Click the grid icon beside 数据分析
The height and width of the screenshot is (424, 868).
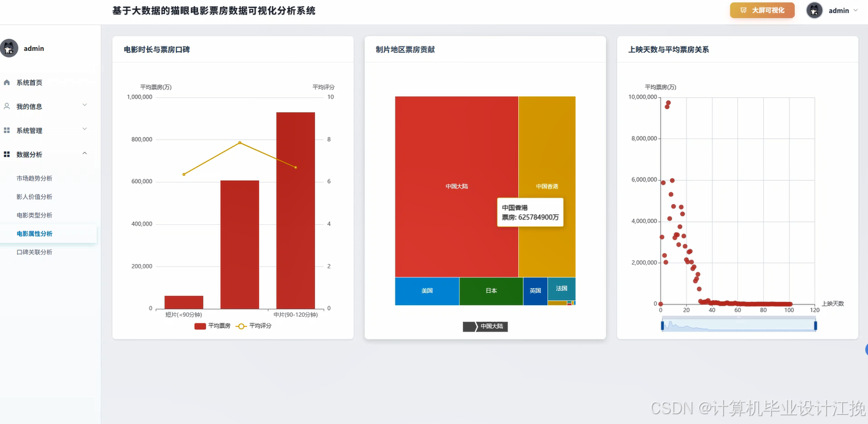[7, 154]
